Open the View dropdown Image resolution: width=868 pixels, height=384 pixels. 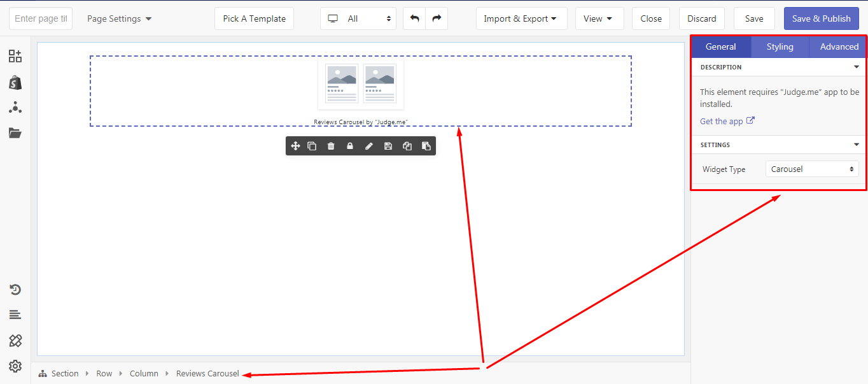pos(599,18)
